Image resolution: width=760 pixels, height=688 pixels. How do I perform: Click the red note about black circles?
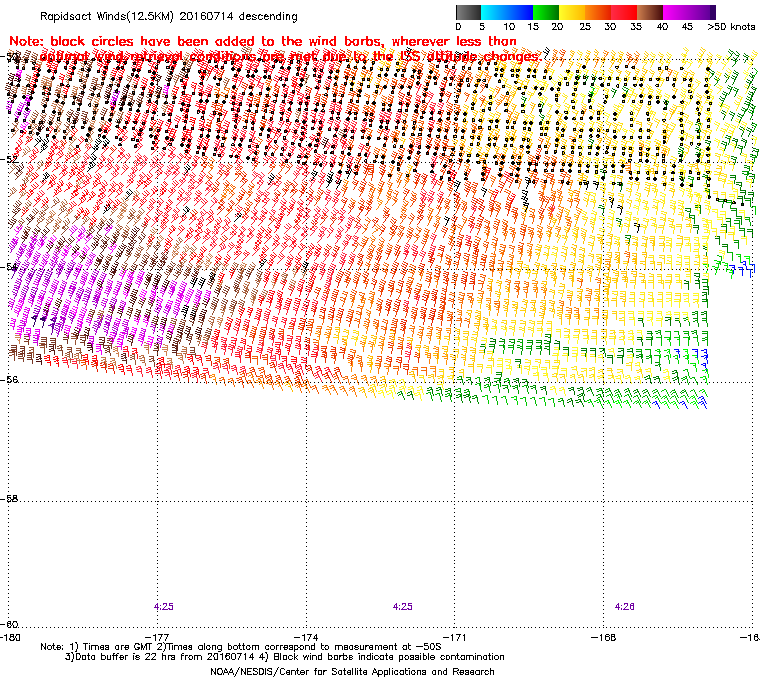pyautogui.click(x=276, y=49)
